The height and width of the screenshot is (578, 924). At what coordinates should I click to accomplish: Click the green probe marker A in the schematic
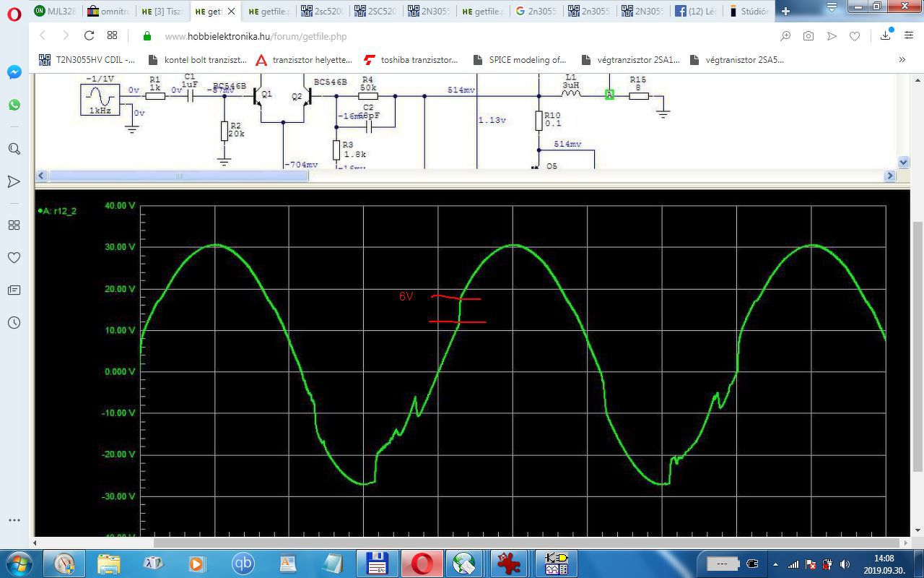pyautogui.click(x=609, y=95)
